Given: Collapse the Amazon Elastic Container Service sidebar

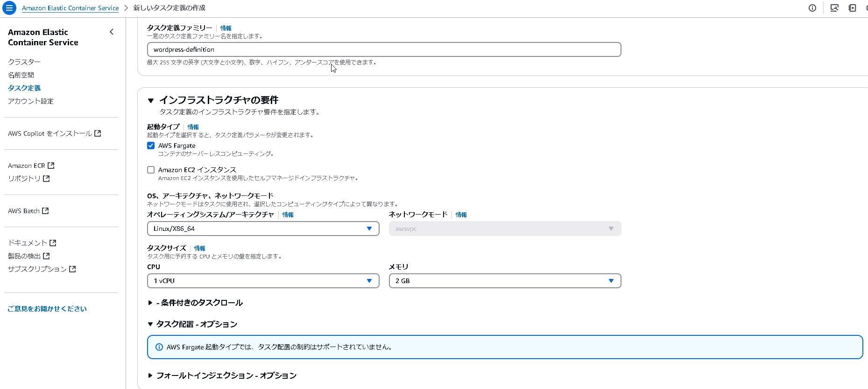Looking at the screenshot, I should (111, 32).
